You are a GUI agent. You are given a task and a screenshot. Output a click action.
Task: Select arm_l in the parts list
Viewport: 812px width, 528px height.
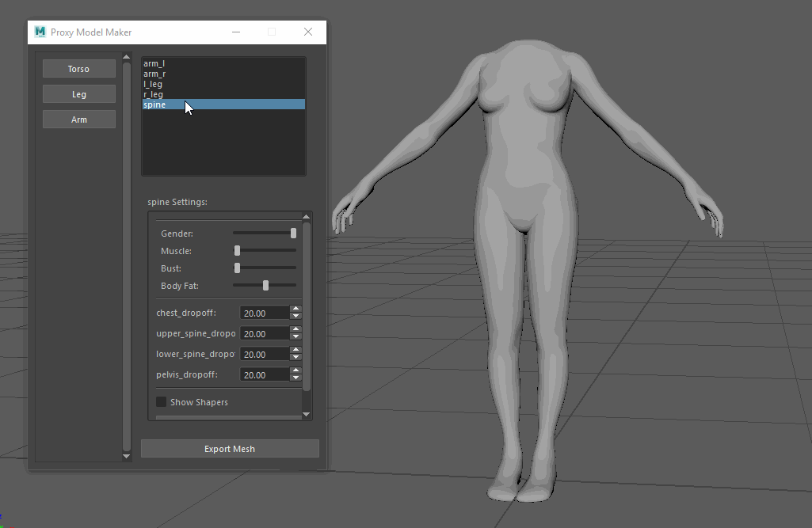tap(154, 63)
